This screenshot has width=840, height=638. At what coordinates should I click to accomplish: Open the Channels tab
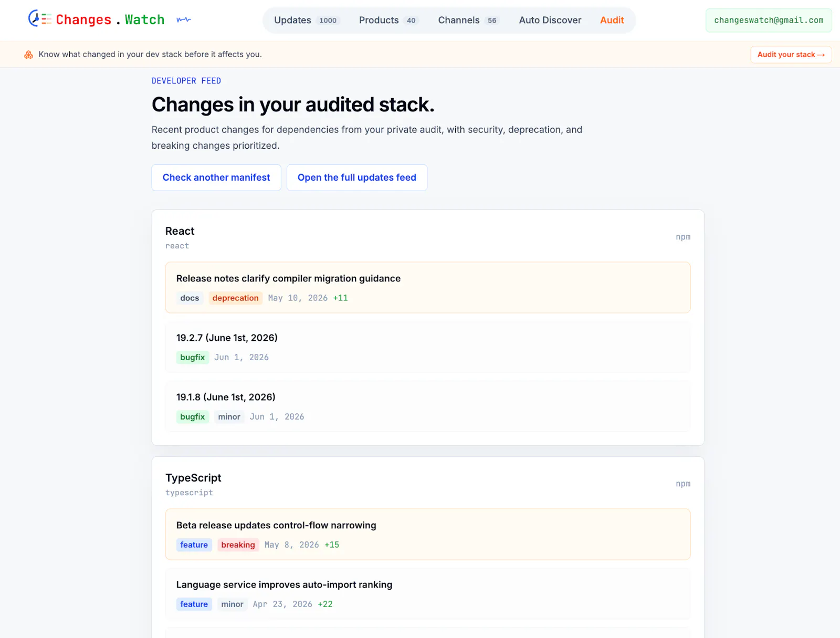[468, 20]
